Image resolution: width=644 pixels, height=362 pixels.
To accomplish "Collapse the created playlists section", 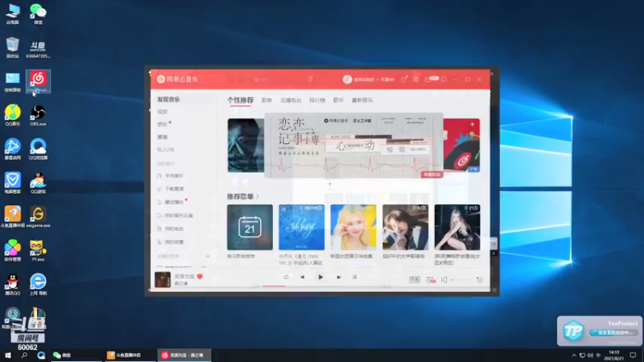I will (169, 257).
